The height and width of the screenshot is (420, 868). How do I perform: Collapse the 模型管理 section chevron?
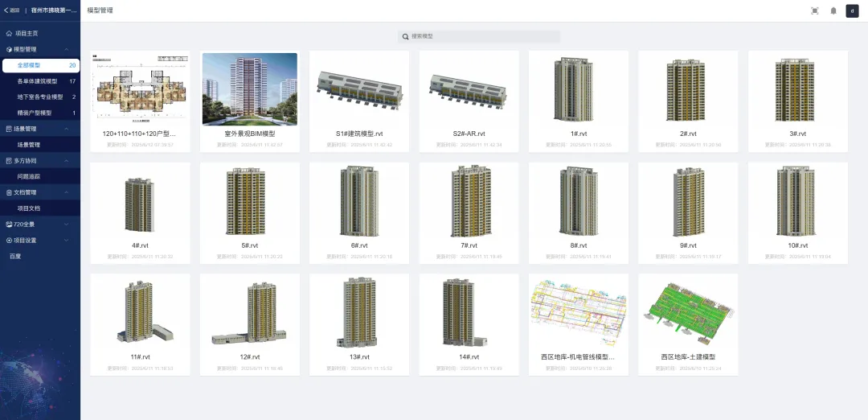pos(66,50)
